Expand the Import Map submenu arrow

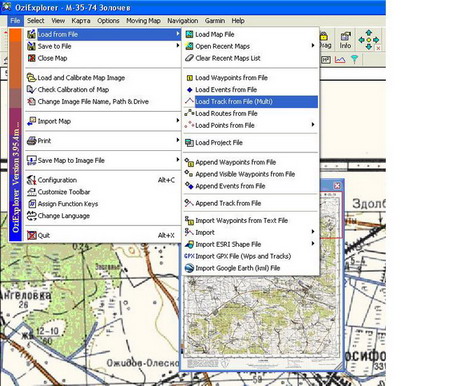(x=178, y=120)
